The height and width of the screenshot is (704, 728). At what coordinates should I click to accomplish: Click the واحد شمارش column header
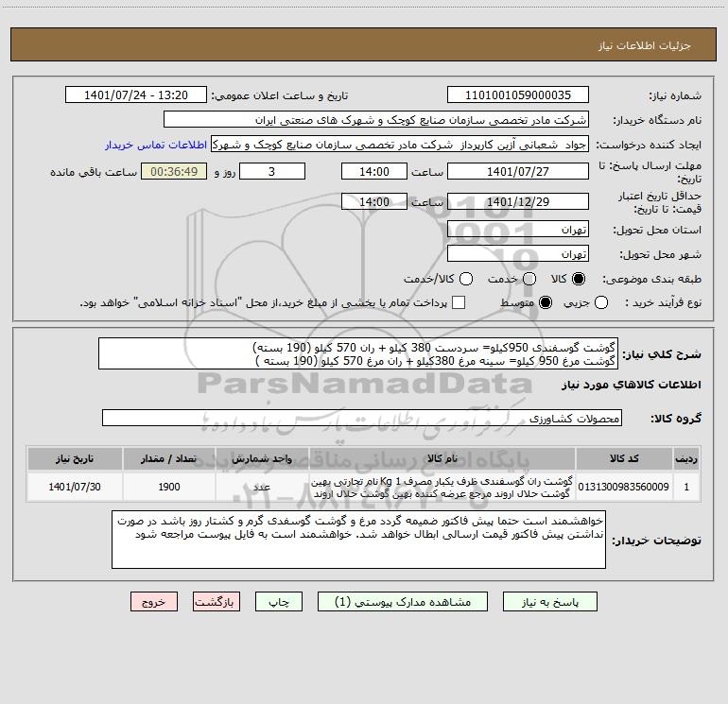click(262, 459)
